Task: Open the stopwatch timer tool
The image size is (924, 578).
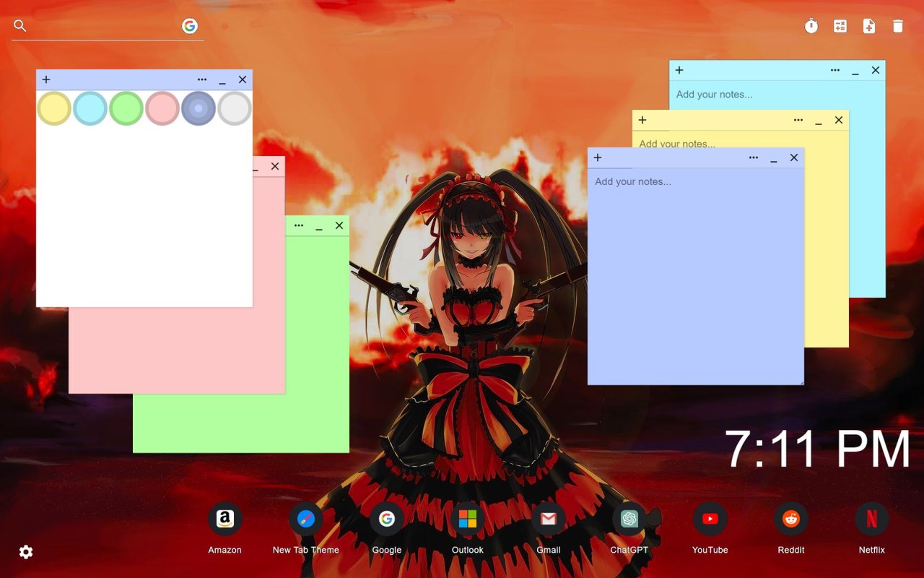Action: pyautogui.click(x=811, y=26)
